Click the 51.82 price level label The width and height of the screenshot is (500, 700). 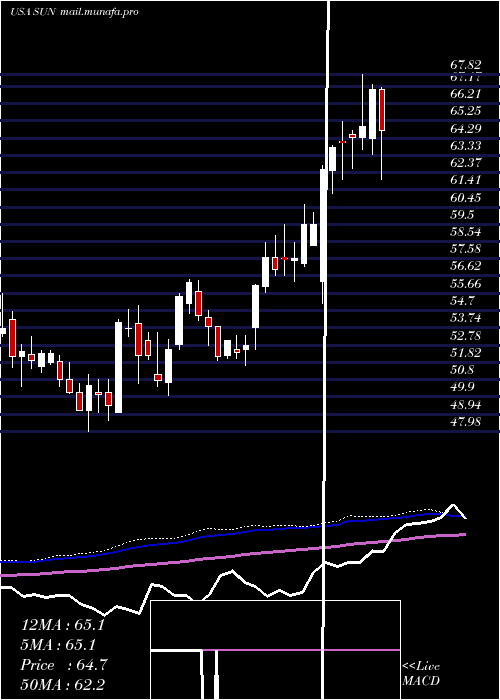[x=465, y=352]
